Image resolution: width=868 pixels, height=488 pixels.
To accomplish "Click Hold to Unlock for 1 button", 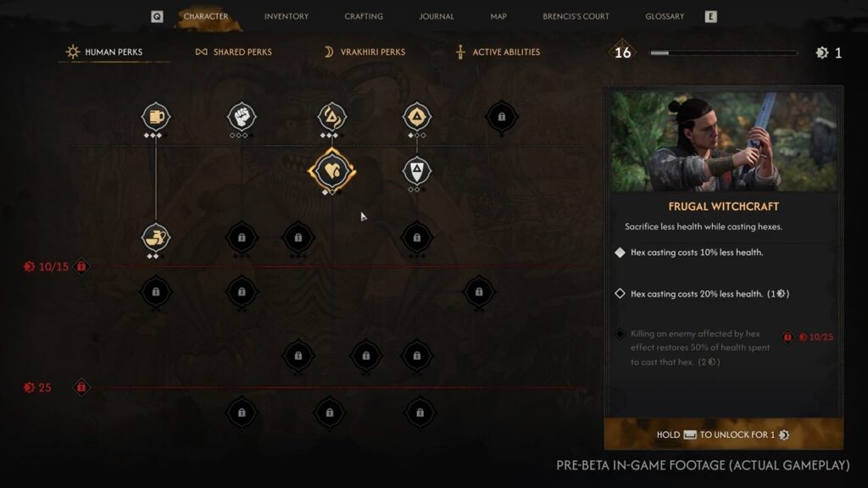I will 724,434.
